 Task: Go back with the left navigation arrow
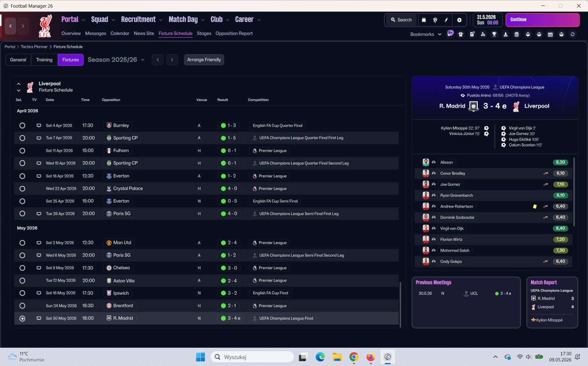[11, 26]
